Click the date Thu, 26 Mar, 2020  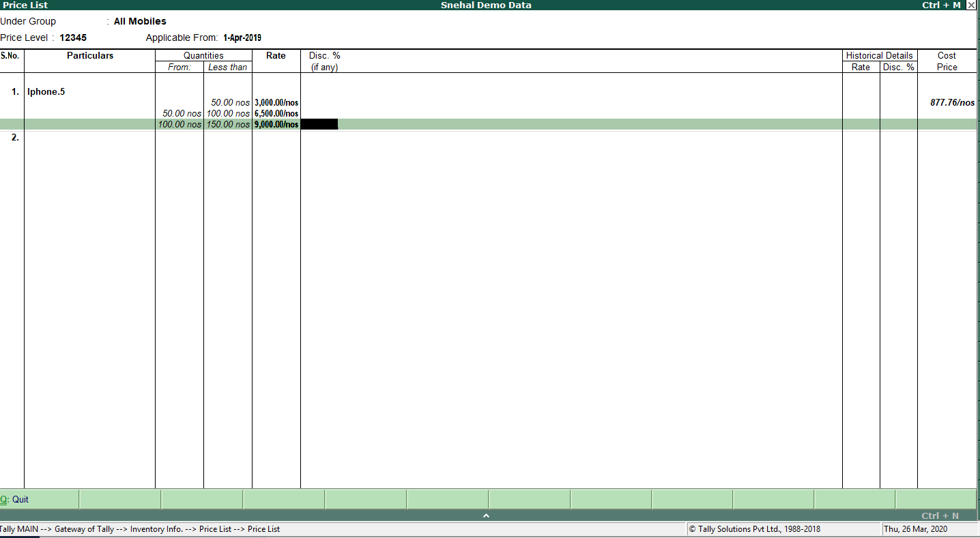click(915, 528)
